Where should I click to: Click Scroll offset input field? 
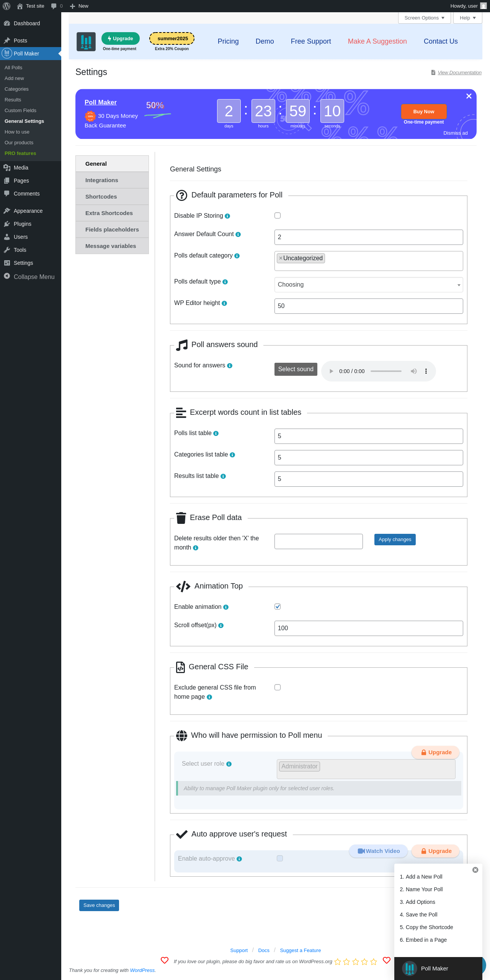[369, 628]
